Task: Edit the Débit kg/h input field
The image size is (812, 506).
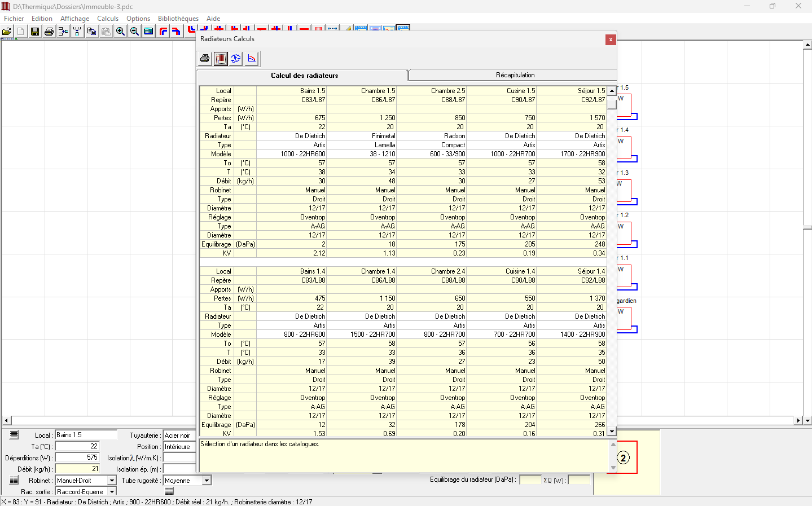Action: click(77, 469)
